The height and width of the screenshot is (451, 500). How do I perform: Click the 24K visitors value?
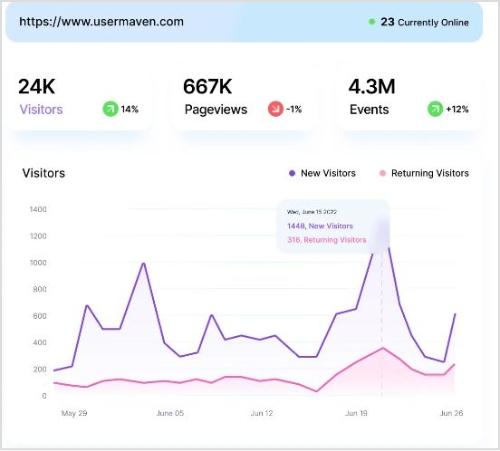(x=37, y=87)
